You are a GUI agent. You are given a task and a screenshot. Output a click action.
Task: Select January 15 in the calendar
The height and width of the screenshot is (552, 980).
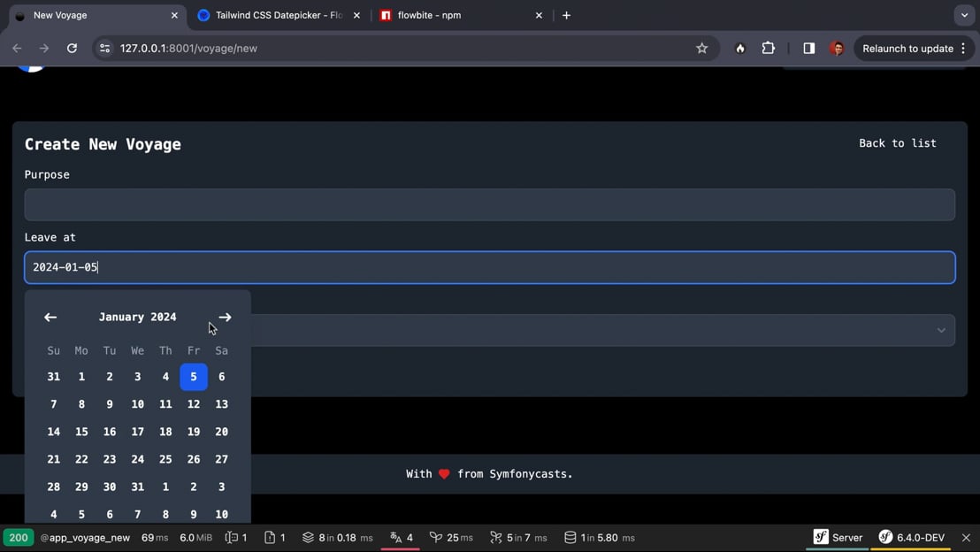pos(81,432)
